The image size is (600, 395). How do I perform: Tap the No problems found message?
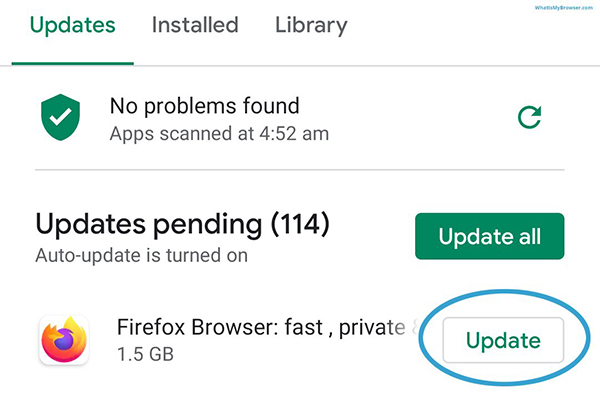(x=205, y=106)
